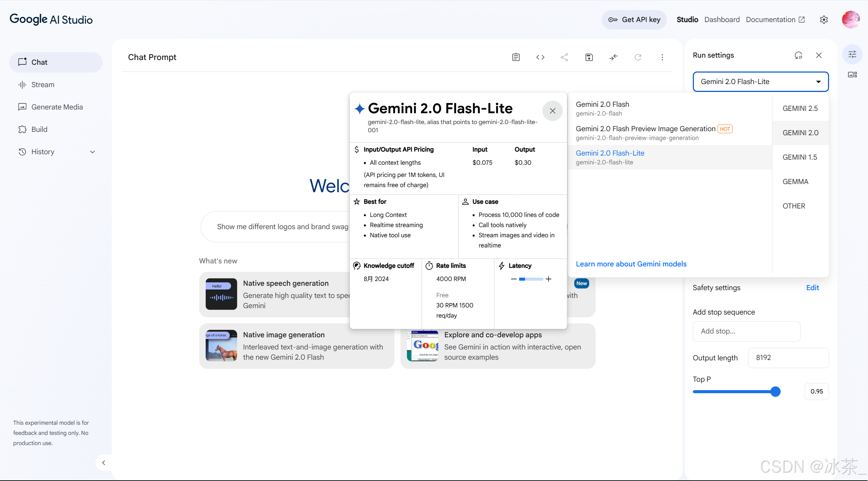
Task: Open the user account avatar
Action: pos(851,20)
